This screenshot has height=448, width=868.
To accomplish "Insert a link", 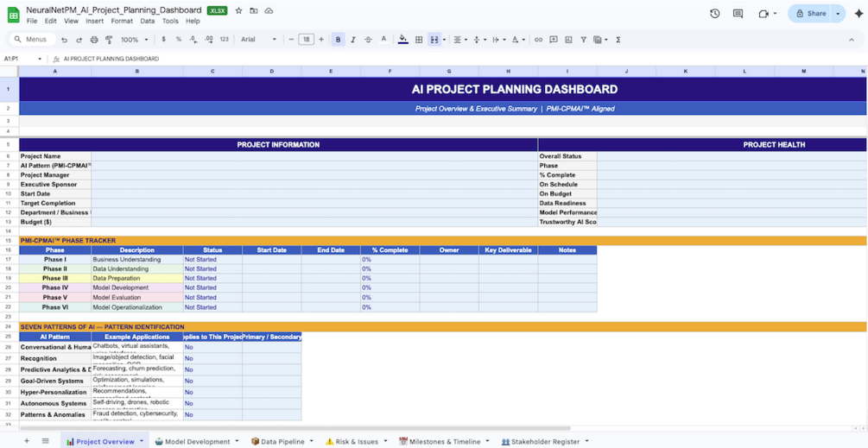I will tap(538, 40).
